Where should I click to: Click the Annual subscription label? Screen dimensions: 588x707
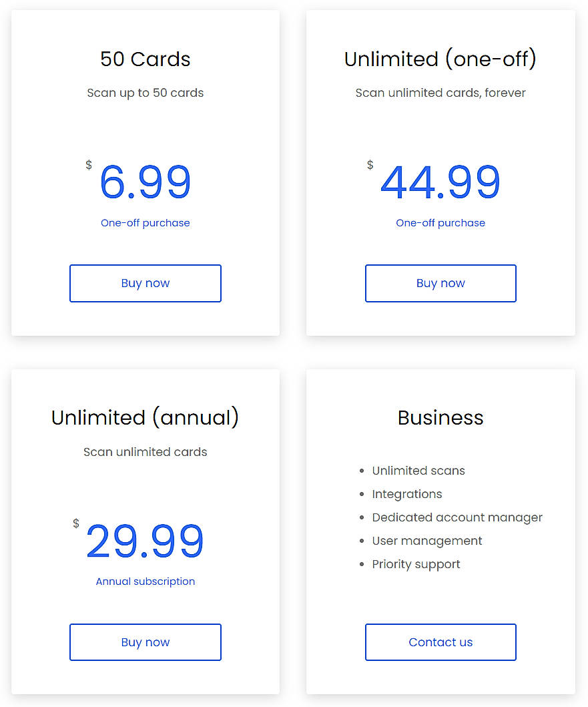click(145, 581)
